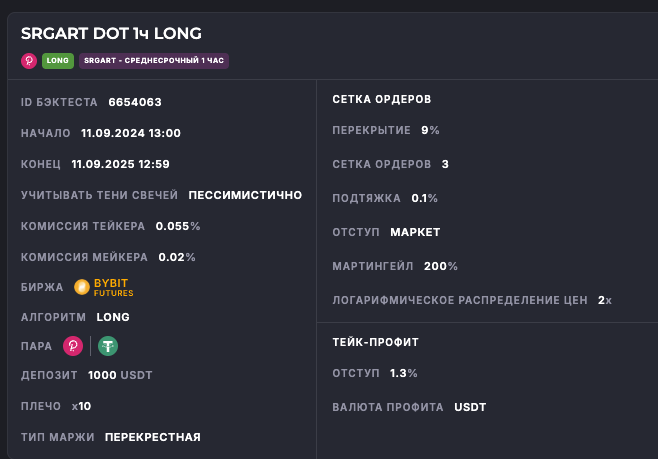Click the 200% martingale value

click(440, 266)
